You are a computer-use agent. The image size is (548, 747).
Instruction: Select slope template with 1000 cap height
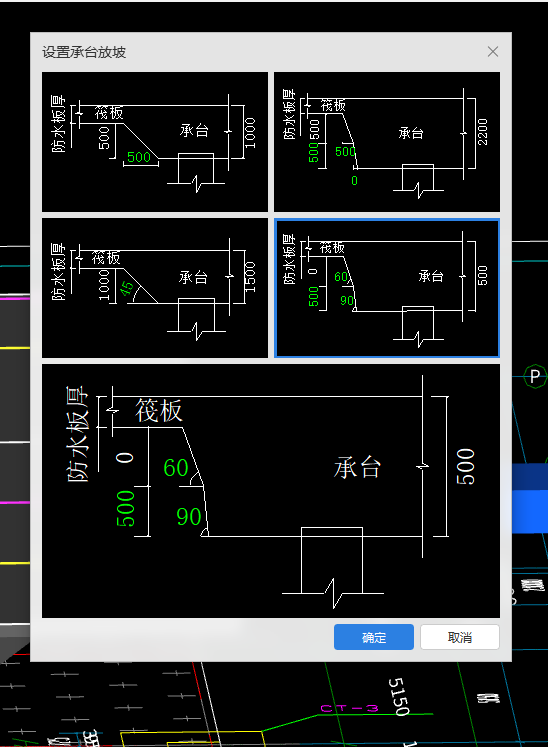click(155, 142)
